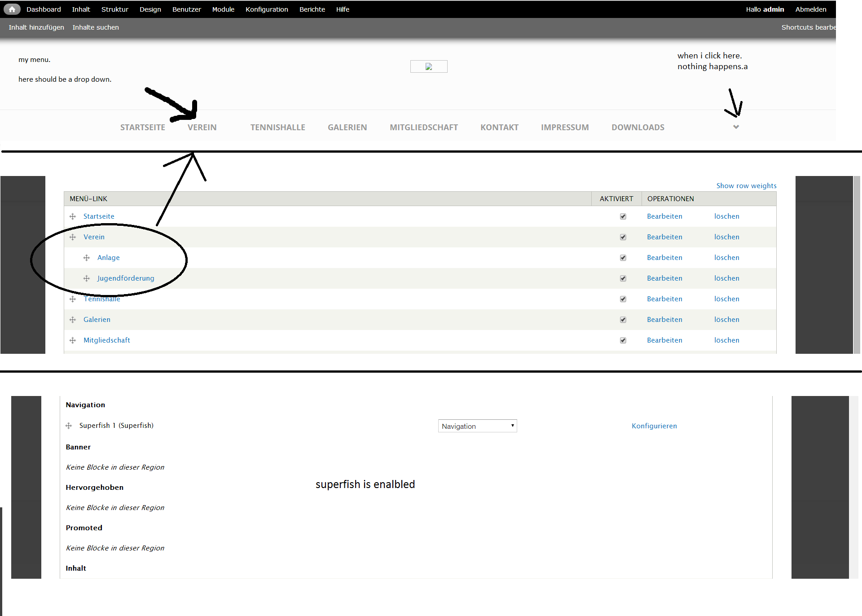The image size is (862, 616).
Task: Click the Design menu icon
Action: click(x=150, y=9)
